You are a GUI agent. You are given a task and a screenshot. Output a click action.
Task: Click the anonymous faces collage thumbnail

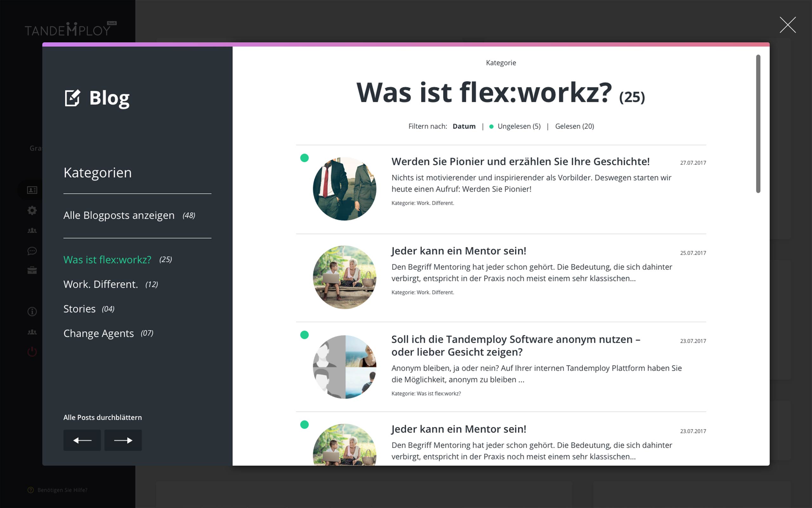[344, 367]
